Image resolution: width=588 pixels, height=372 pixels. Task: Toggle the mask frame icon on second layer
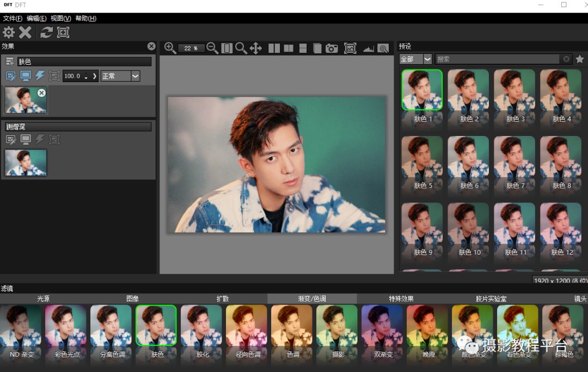point(54,140)
